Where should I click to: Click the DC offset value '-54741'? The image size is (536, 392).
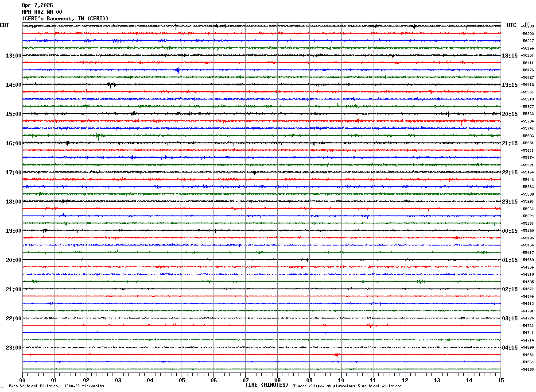pos(527,333)
